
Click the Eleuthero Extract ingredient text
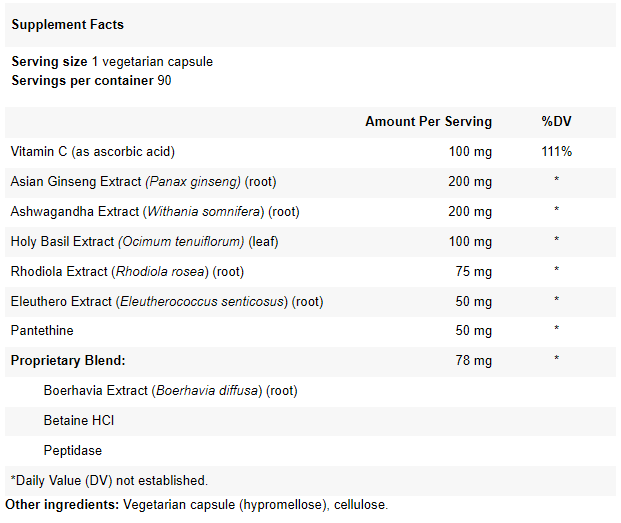pos(167,301)
